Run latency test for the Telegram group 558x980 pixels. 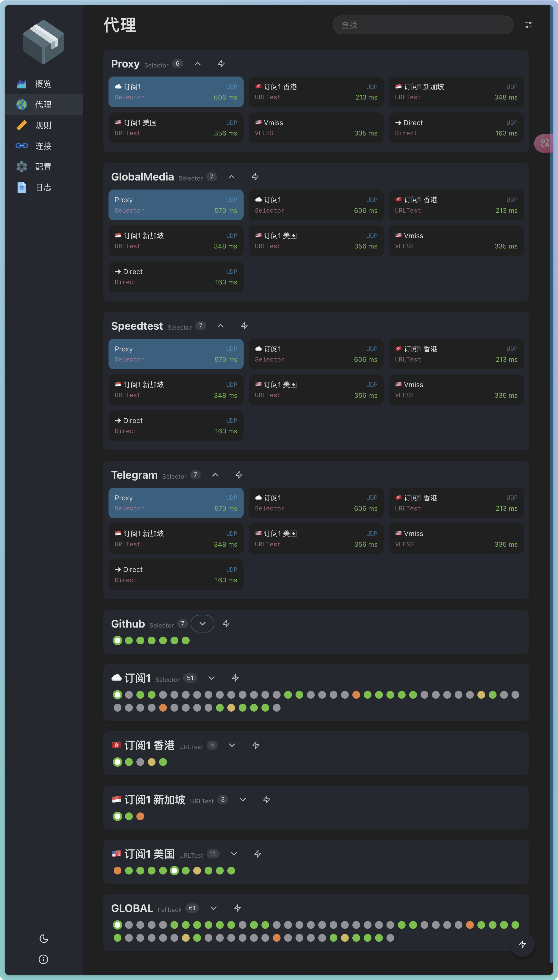[x=238, y=475]
